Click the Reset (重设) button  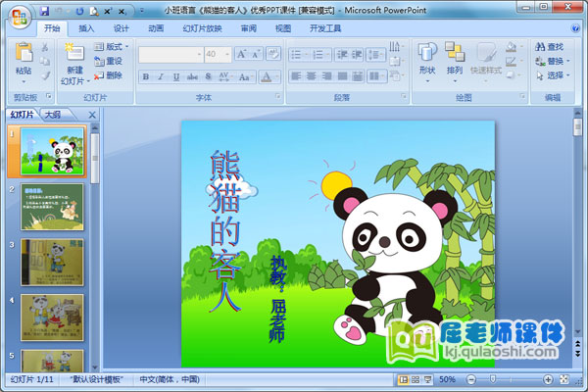coord(109,61)
